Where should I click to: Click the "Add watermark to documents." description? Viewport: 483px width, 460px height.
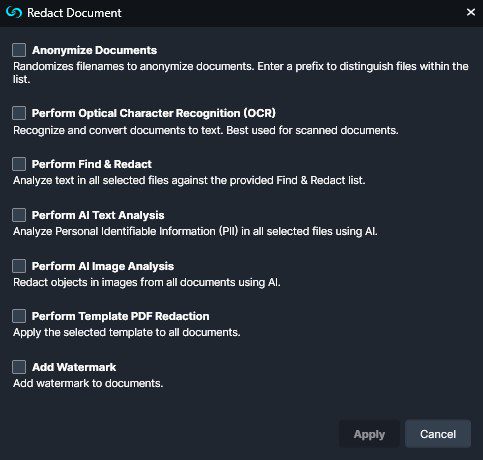click(88, 383)
